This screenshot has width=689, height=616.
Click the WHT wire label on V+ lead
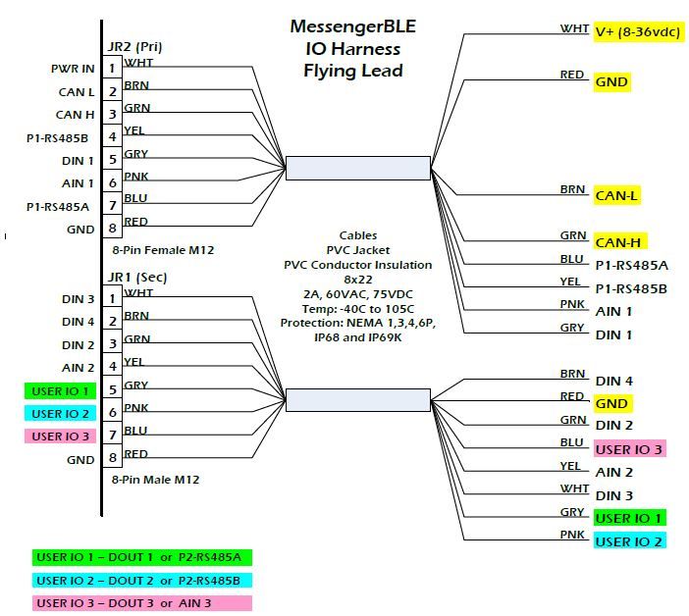coord(574,28)
